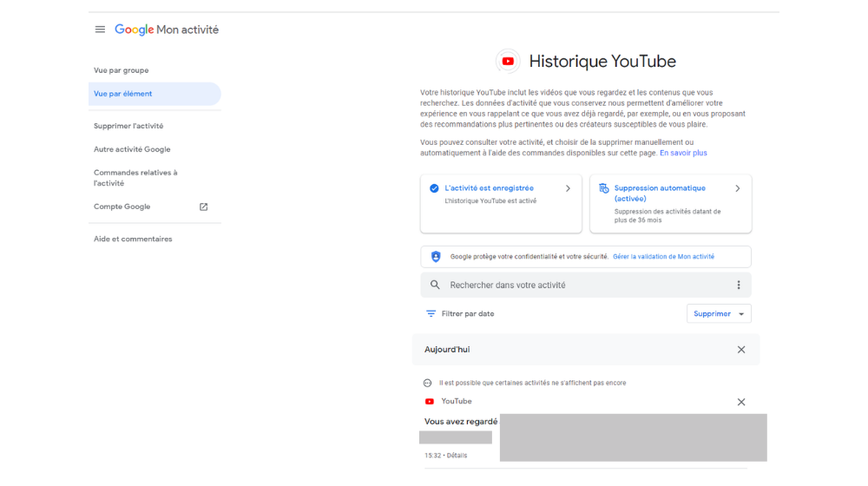Click Filtrer par date

(x=468, y=314)
